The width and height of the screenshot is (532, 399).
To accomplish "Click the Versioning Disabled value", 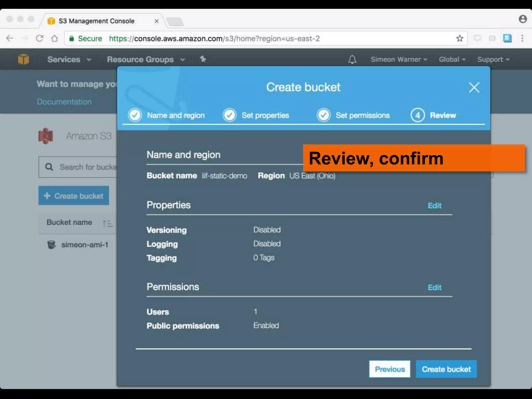I will [x=267, y=230].
